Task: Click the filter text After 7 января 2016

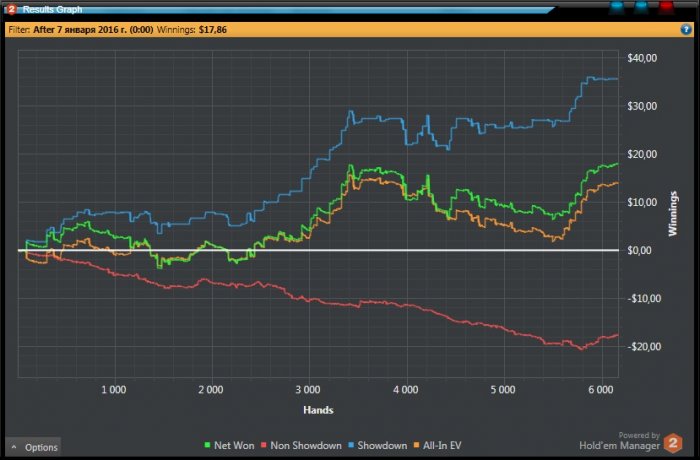Action: pos(93,30)
